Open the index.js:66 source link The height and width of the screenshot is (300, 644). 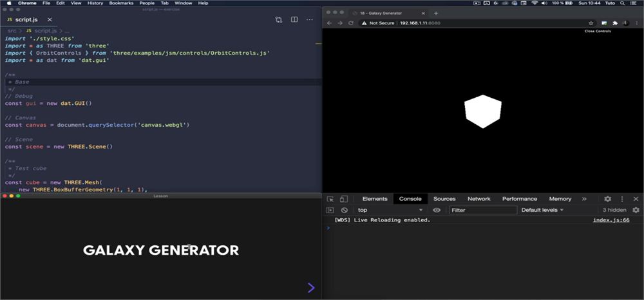[611, 220]
